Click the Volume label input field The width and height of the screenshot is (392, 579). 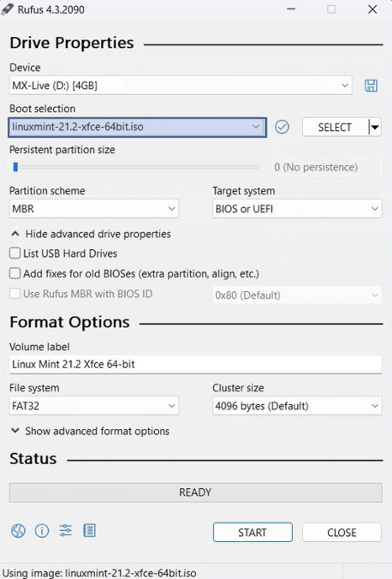coord(195,364)
